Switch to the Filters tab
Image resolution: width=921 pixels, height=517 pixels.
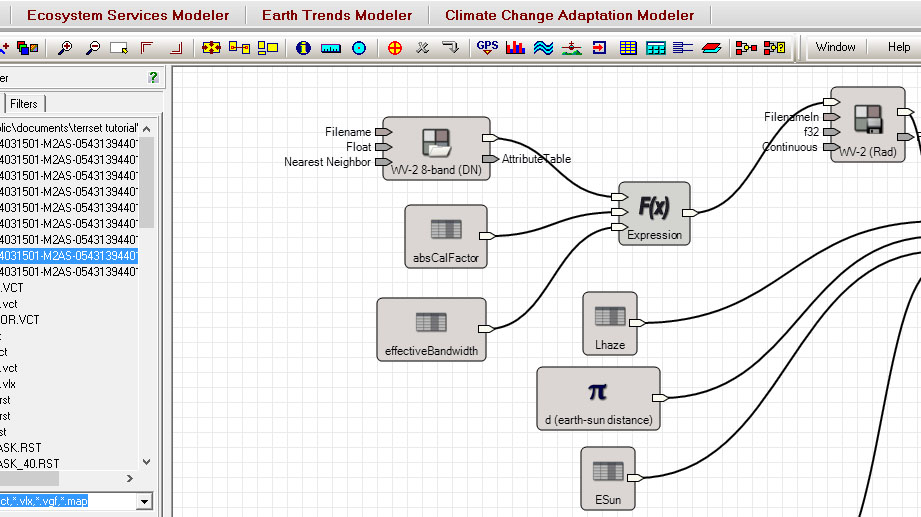click(25, 104)
